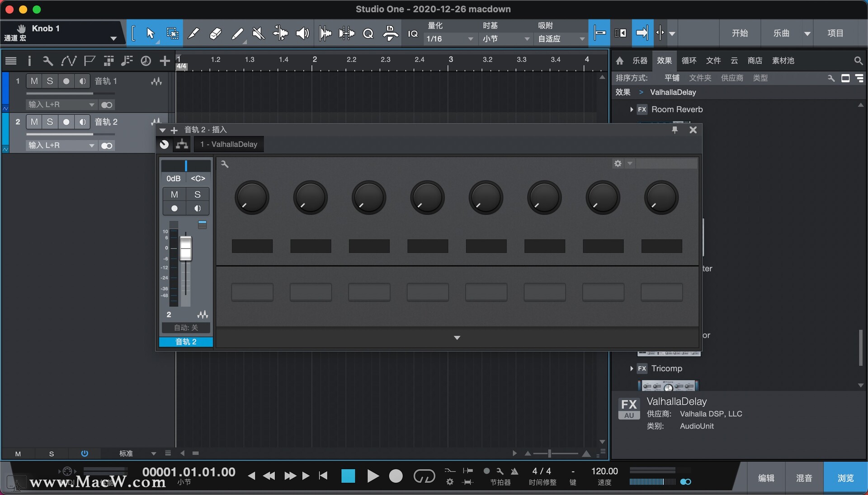Open 混音 mixer view
This screenshot has height=495, width=868.
[x=804, y=478]
